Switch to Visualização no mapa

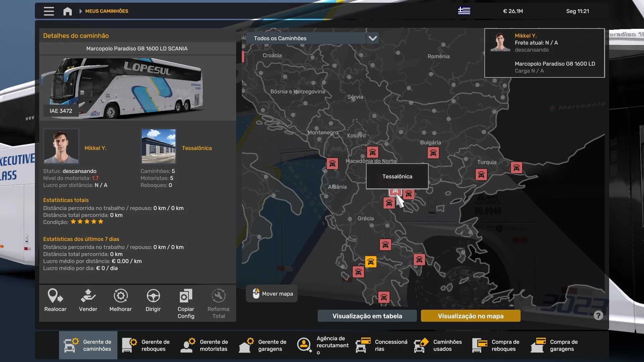point(470,316)
